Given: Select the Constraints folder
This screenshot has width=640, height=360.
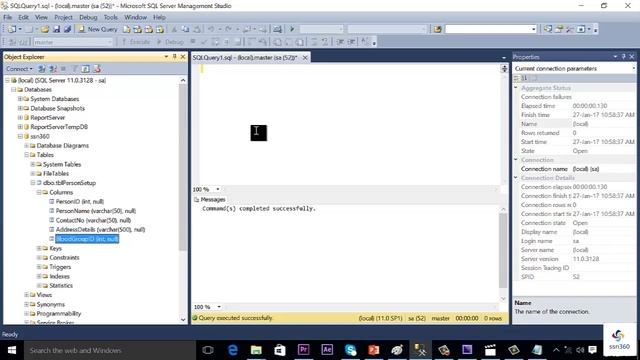Looking at the screenshot, I should click(x=64, y=258).
